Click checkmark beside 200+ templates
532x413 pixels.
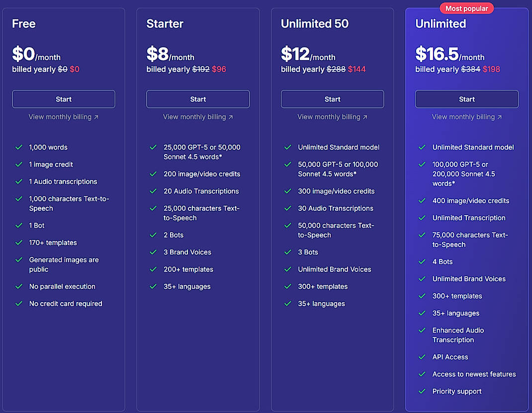pos(153,269)
